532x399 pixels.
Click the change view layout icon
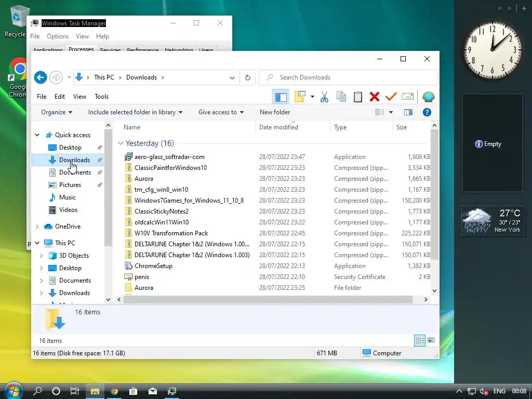380,112
